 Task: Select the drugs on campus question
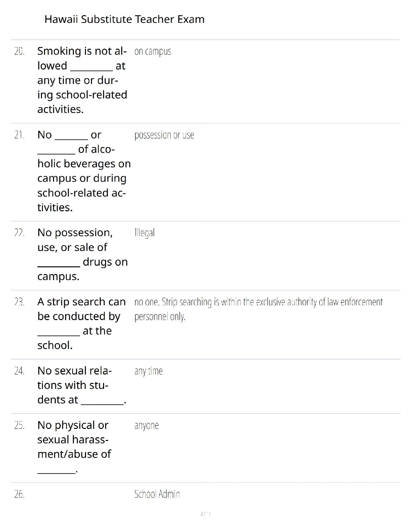pos(83,254)
